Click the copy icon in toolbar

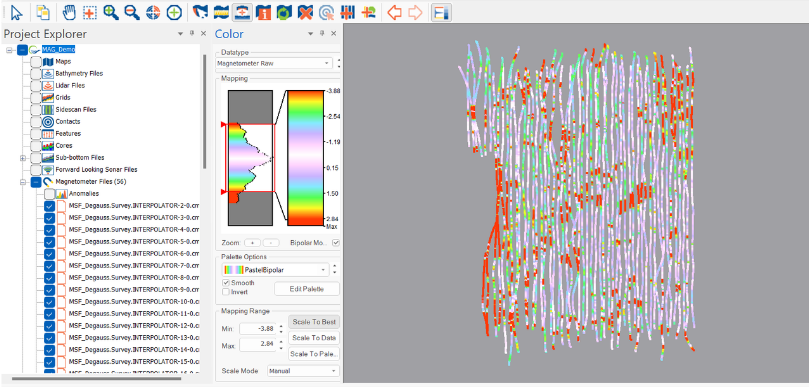[42, 12]
